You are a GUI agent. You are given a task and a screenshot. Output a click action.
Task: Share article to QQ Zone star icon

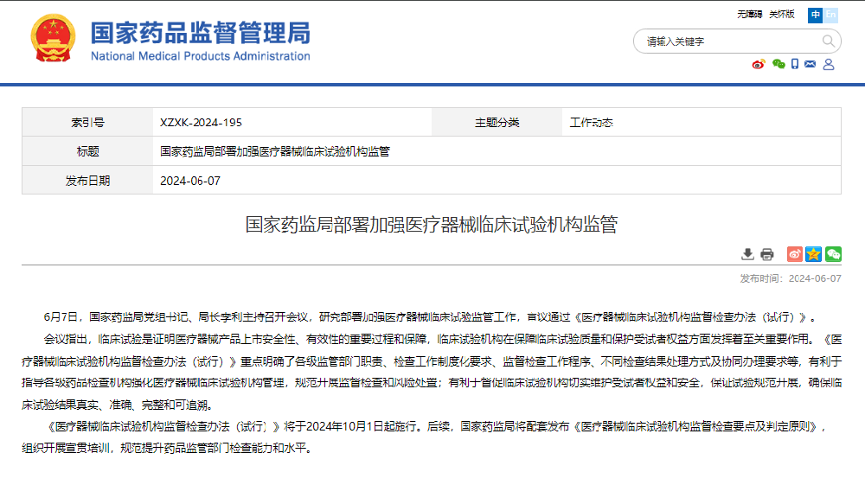813,254
